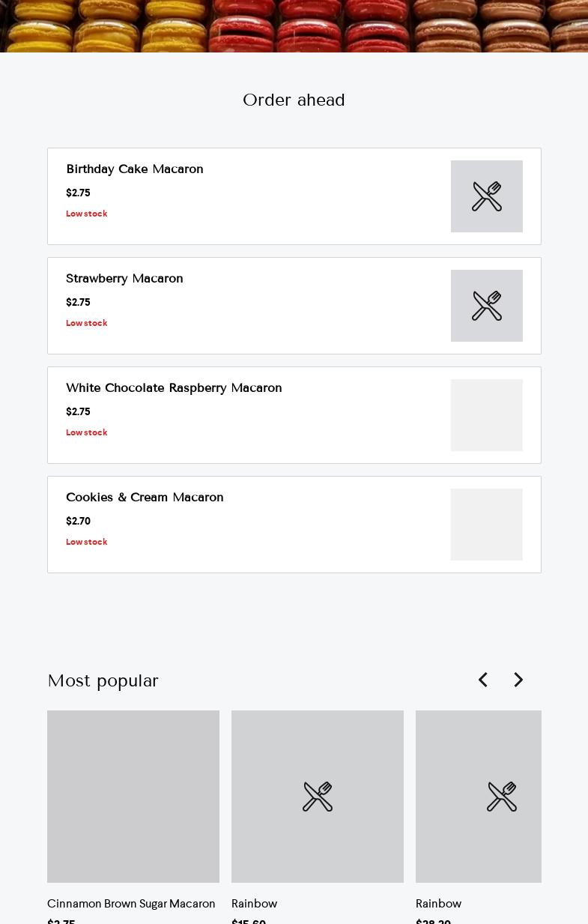Click the Strawberry Macaron placeholder utensils icon
588x924 pixels.
coord(487,306)
